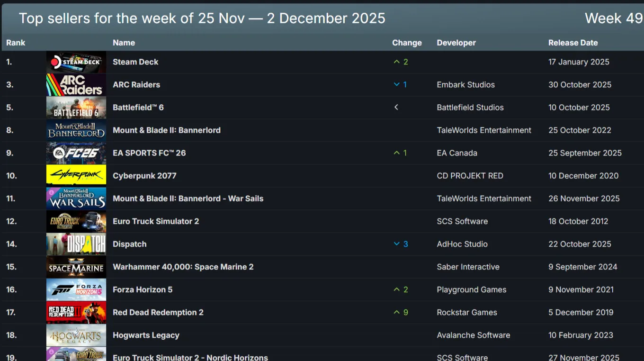Click the green up arrow for Steam Deck

[396, 62]
